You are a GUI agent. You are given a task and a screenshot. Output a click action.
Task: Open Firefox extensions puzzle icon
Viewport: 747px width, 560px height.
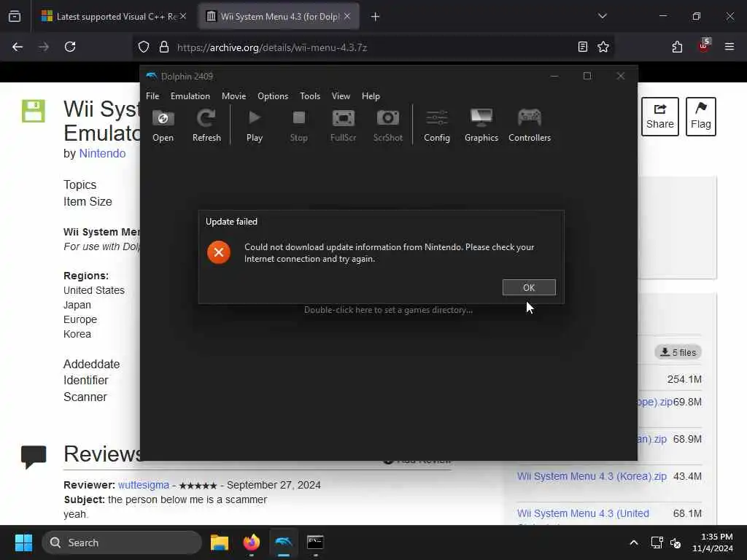677,47
